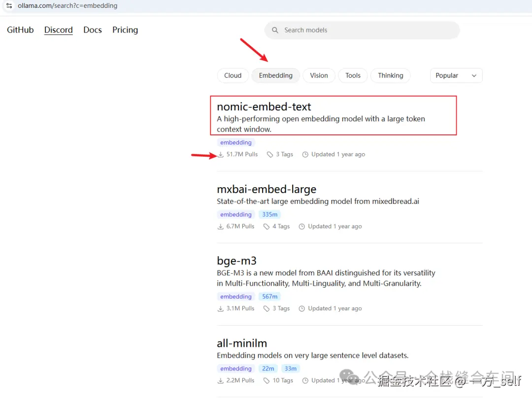
Task: Click the download icon beside 51.7M Pulls
Action: pyautogui.click(x=221, y=155)
